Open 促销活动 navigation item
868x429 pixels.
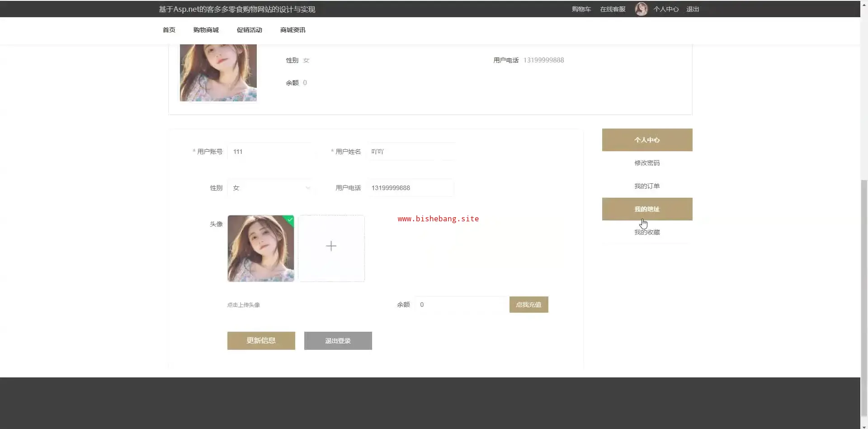point(250,30)
